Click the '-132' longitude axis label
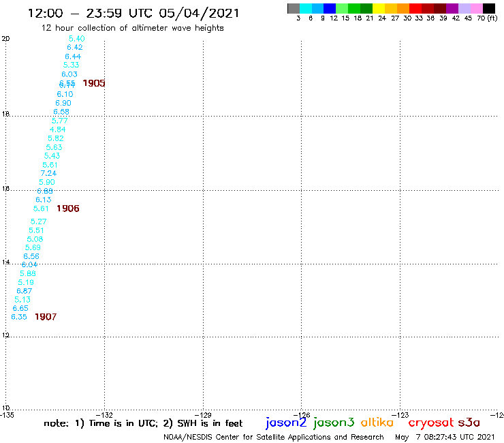The width and height of the screenshot is (504, 443). (x=104, y=414)
